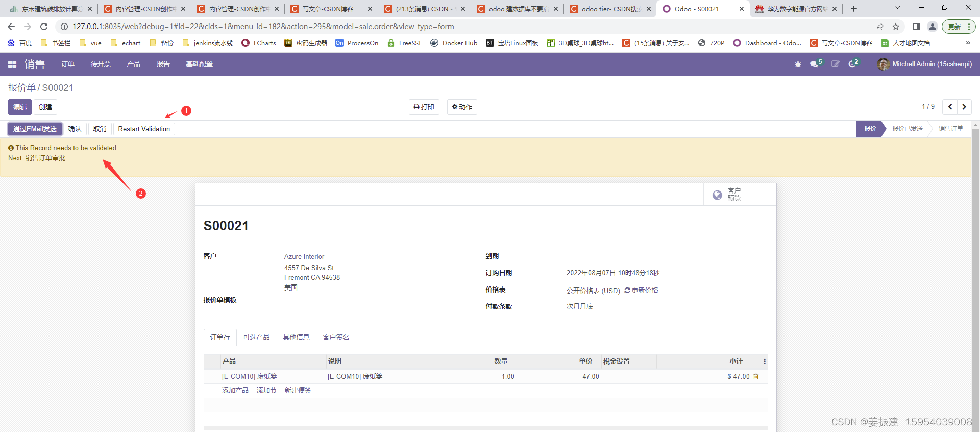Viewport: 980px width, 432px height.
Task: Open the conversations chat icon with badge
Action: [x=815, y=64]
